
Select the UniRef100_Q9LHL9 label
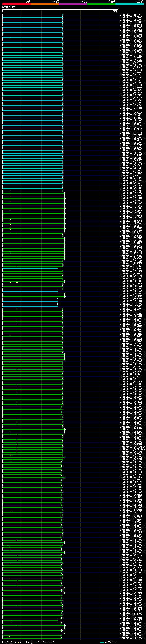click(x=131, y=532)
